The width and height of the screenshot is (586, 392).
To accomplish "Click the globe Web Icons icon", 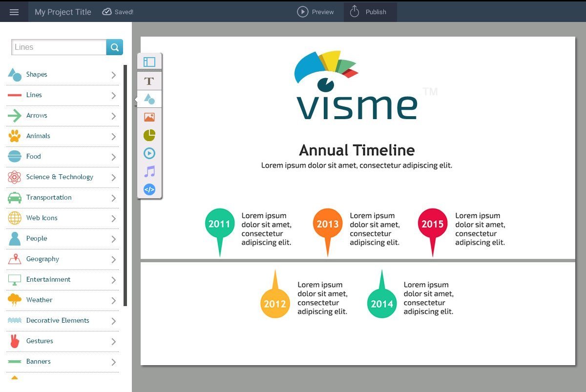I will [x=15, y=218].
